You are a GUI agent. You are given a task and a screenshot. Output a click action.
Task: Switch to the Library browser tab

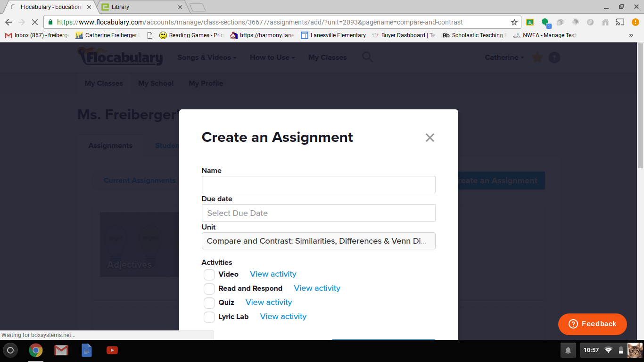141,7
